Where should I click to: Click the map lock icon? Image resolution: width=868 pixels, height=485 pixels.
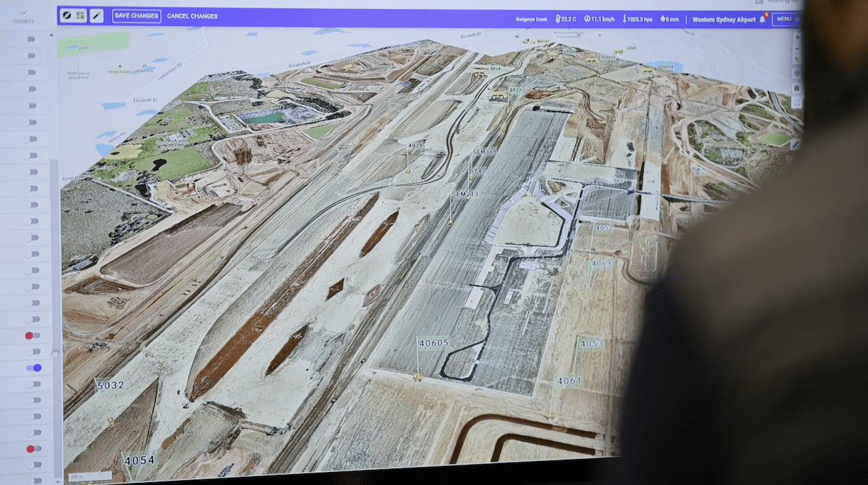tap(796, 89)
